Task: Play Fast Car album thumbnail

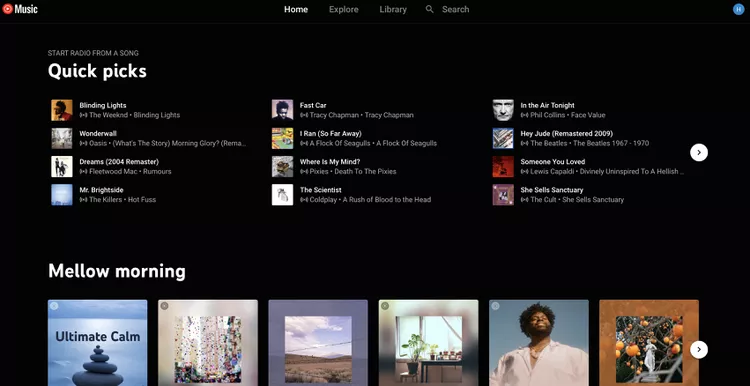Action: point(282,110)
